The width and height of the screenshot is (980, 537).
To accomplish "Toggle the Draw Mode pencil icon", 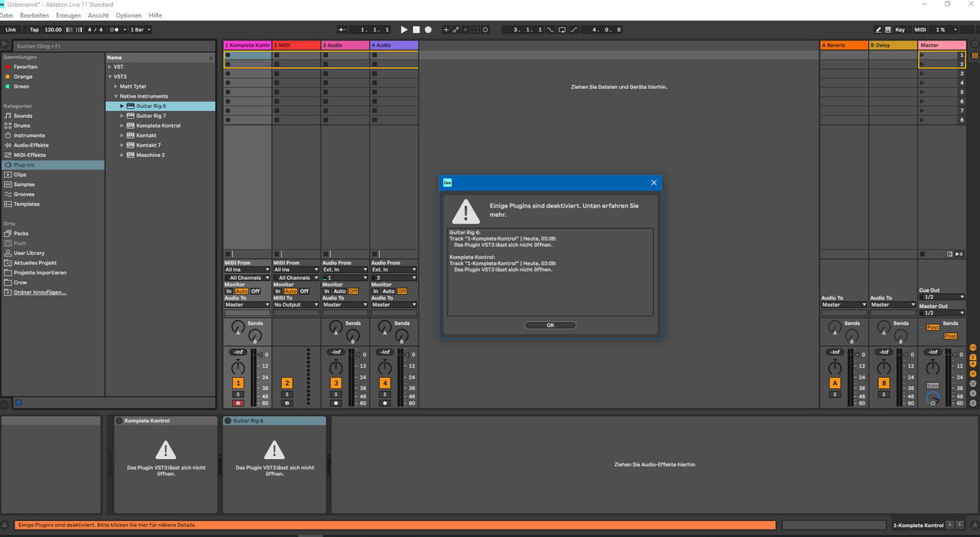I will click(x=879, y=30).
